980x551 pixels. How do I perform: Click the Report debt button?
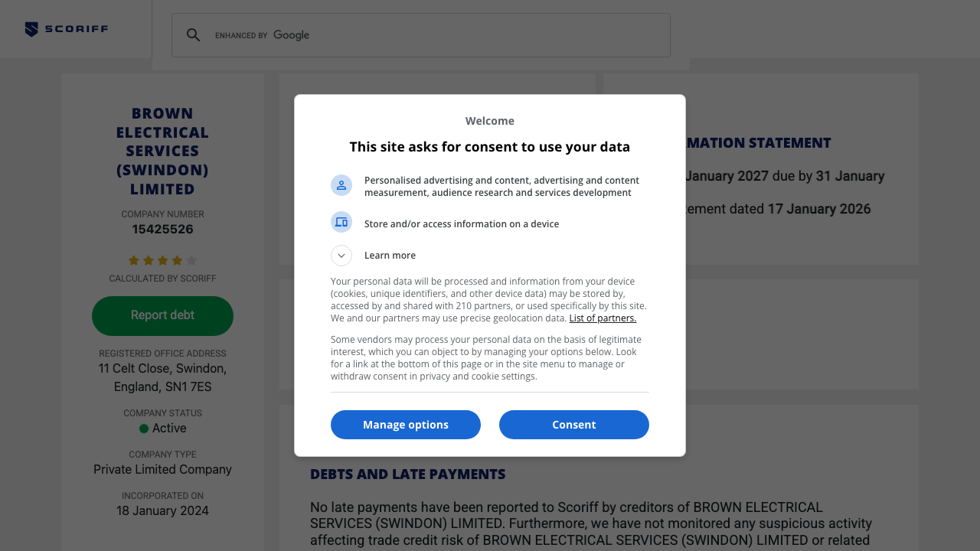[162, 315]
